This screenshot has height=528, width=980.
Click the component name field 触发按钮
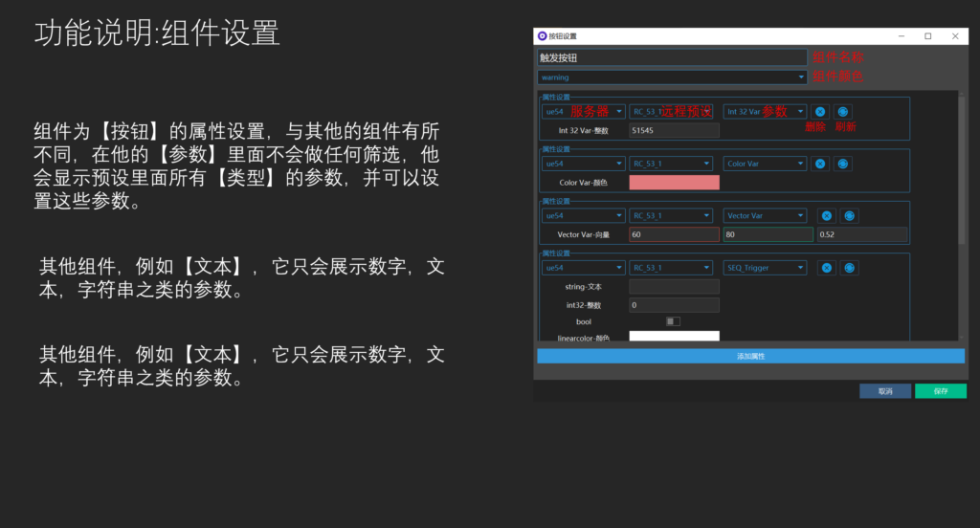click(672, 57)
